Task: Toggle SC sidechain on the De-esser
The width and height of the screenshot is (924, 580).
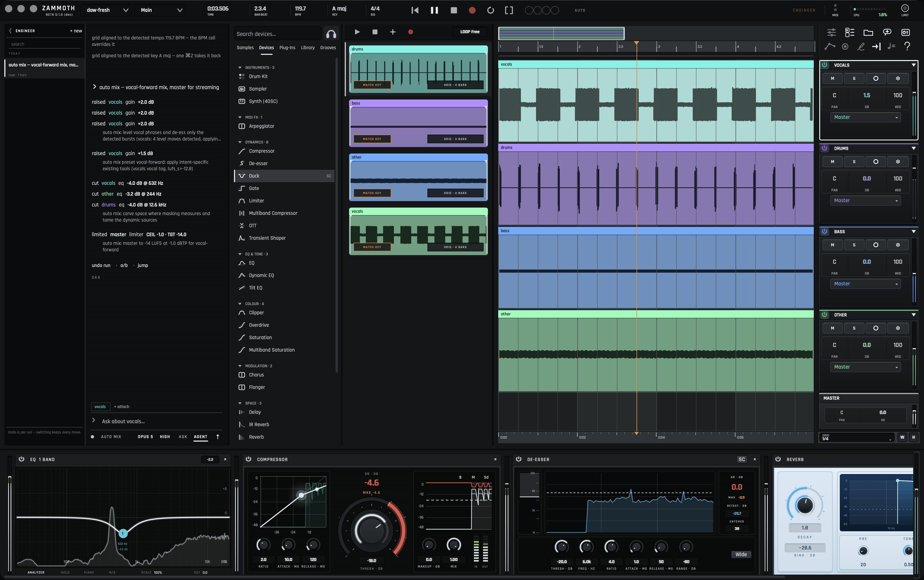Action: tap(742, 459)
